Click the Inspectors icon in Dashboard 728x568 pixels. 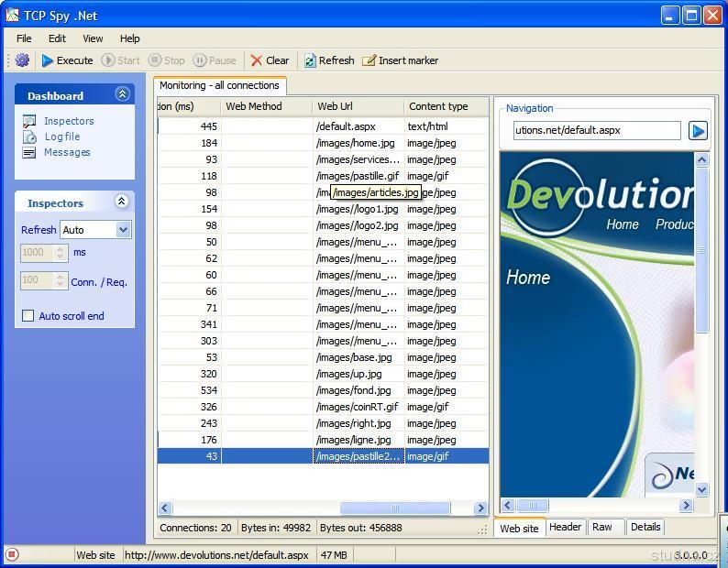click(29, 121)
